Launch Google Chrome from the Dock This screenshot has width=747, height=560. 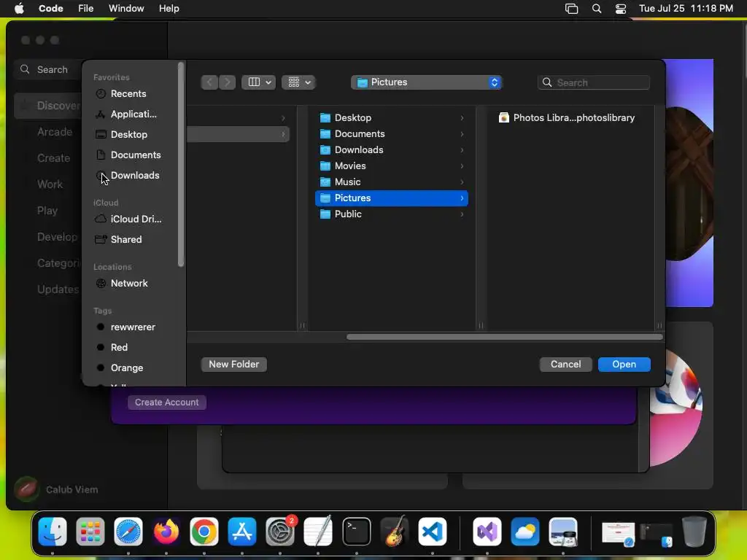(204, 532)
